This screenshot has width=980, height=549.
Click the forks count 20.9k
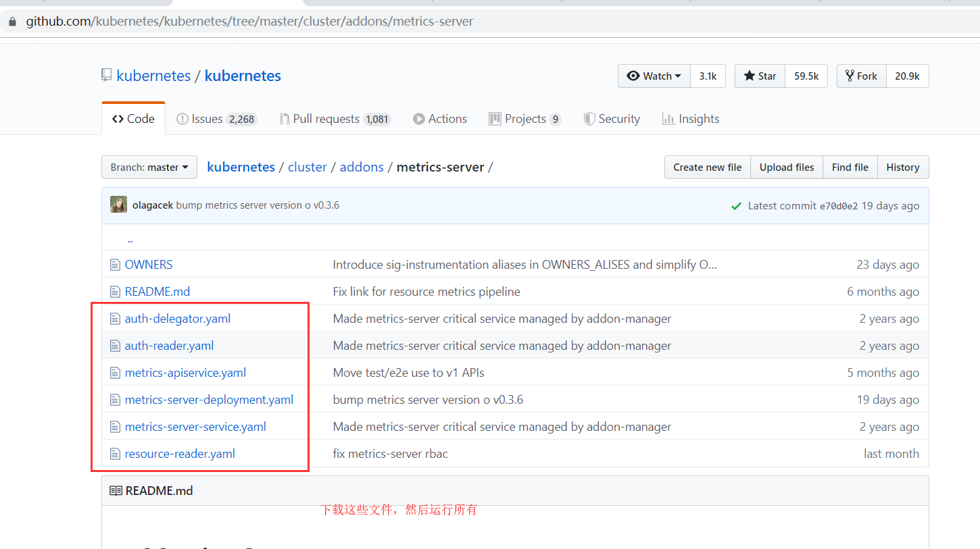[x=907, y=76]
